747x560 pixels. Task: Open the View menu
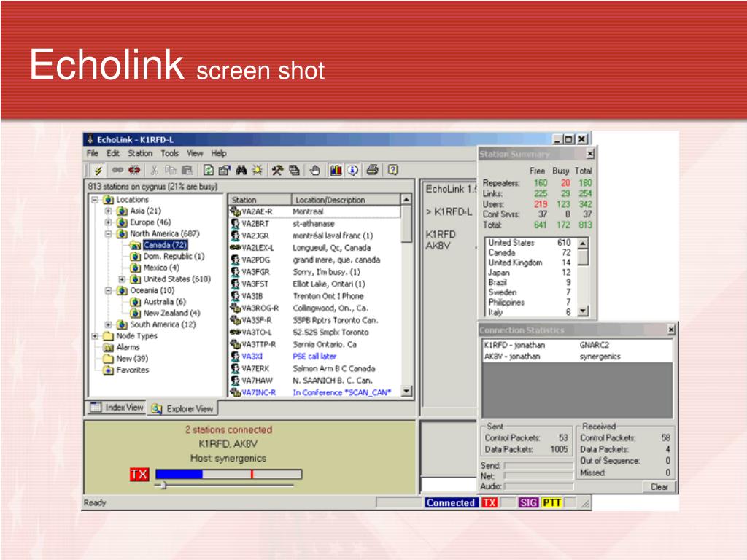click(195, 153)
